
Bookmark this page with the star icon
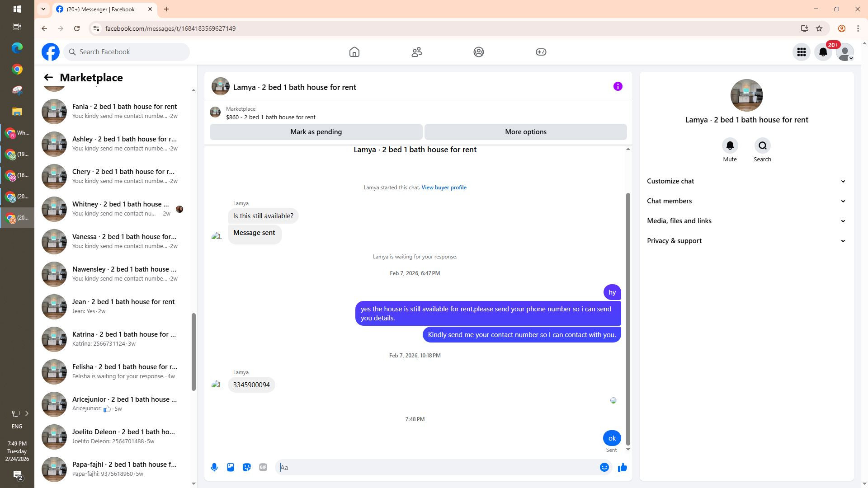click(x=819, y=28)
